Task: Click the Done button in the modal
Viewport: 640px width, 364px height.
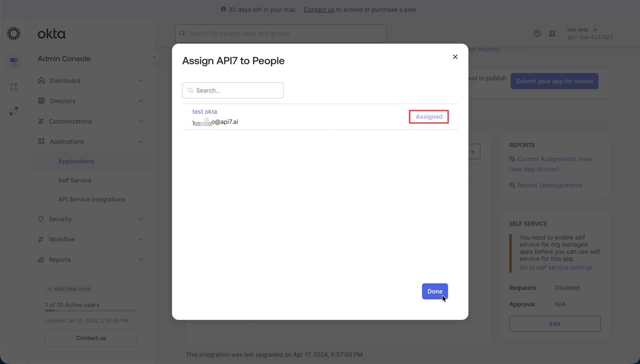Action: (x=435, y=291)
